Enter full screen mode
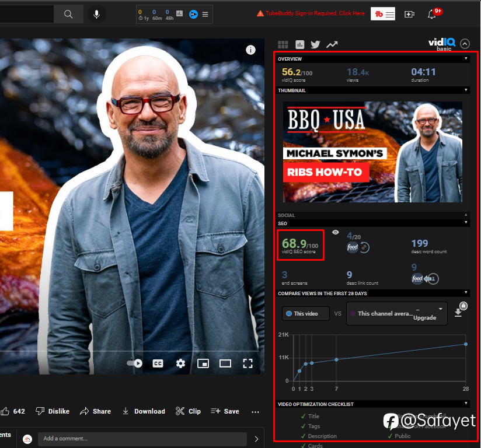The width and height of the screenshot is (481, 448). [248, 363]
